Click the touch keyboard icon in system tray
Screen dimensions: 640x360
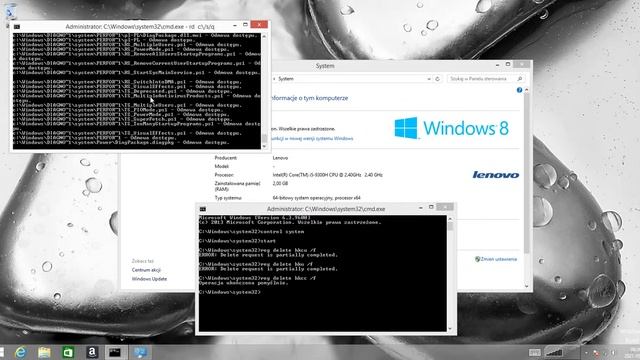tap(535, 352)
